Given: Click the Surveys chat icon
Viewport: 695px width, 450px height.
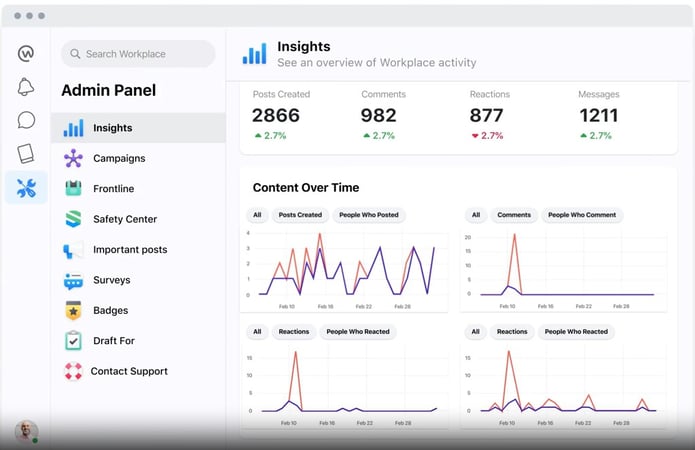Looking at the screenshot, I should click(x=73, y=280).
